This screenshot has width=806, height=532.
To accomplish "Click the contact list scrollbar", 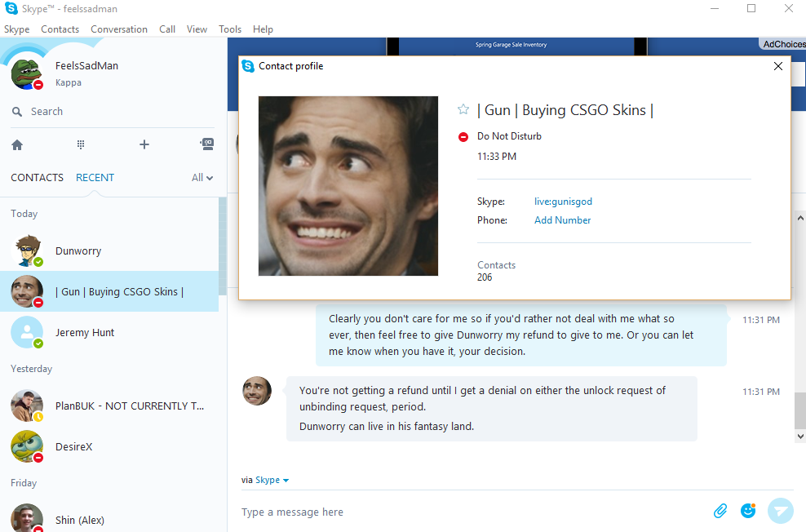I will pos(222,246).
